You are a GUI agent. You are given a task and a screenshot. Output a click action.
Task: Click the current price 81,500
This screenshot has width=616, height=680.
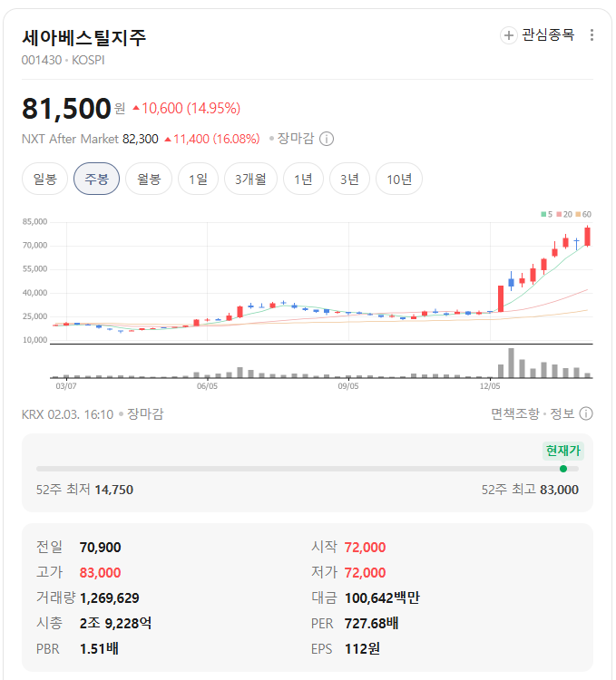(x=66, y=109)
